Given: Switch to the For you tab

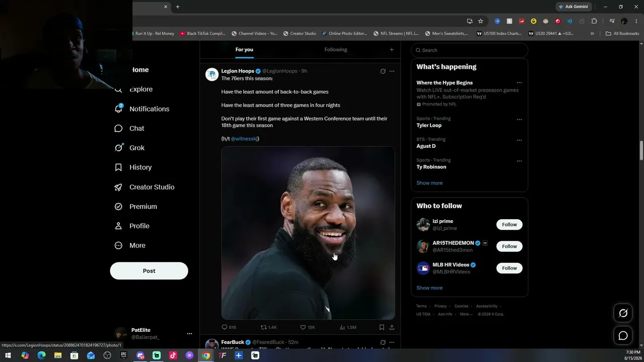Looking at the screenshot, I should (245, 50).
